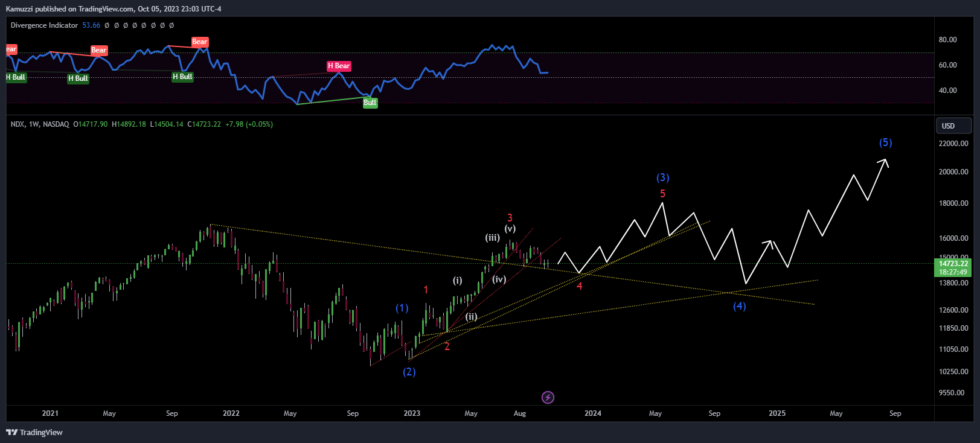Select the blue wave label (4)
The image size is (980, 443).
point(740,306)
